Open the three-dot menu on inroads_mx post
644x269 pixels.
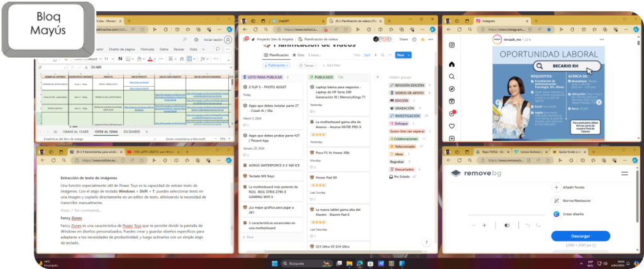click(x=602, y=40)
